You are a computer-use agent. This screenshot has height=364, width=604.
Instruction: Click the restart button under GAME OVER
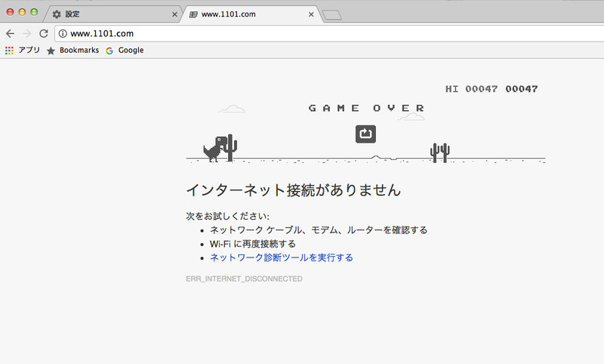[x=365, y=134]
